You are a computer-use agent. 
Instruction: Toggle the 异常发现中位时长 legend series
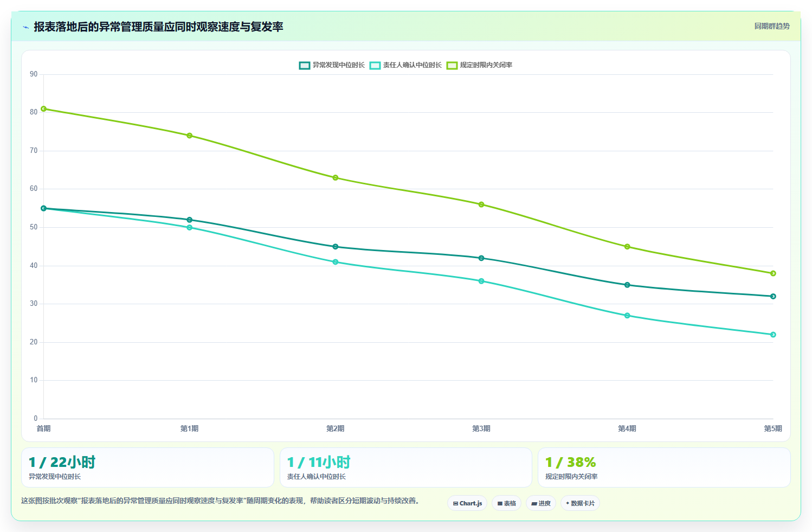[x=332, y=65]
